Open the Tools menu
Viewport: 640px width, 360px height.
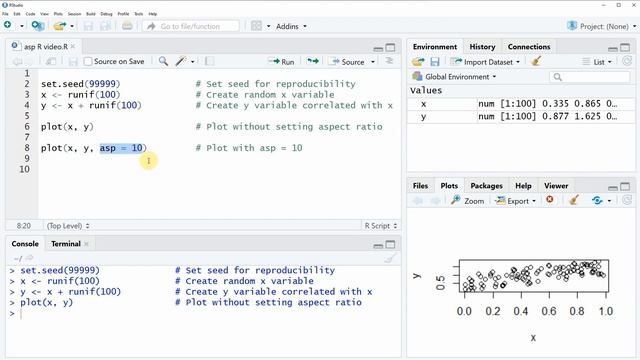point(139,14)
